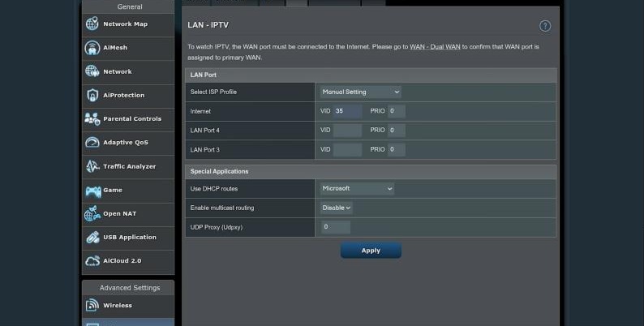Image resolution: width=644 pixels, height=326 pixels.
Task: Click the Network globe icon in sidebar
Action: (x=92, y=71)
